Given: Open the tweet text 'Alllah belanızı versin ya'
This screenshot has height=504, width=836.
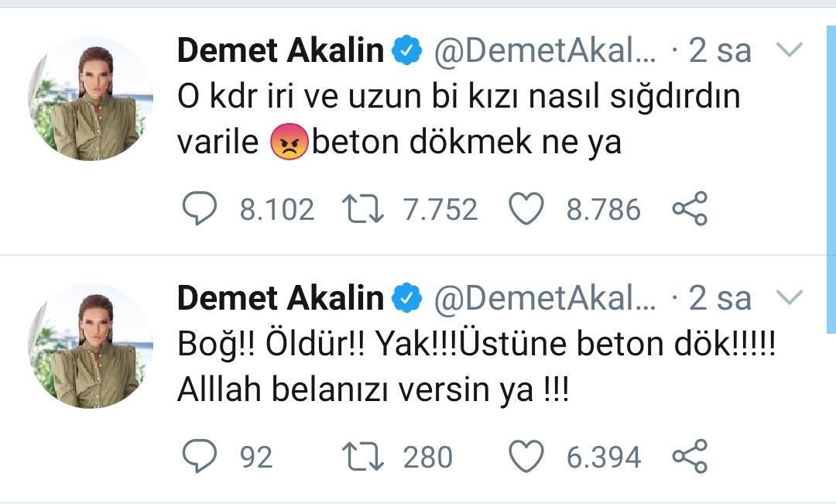Looking at the screenshot, I should 373,390.
